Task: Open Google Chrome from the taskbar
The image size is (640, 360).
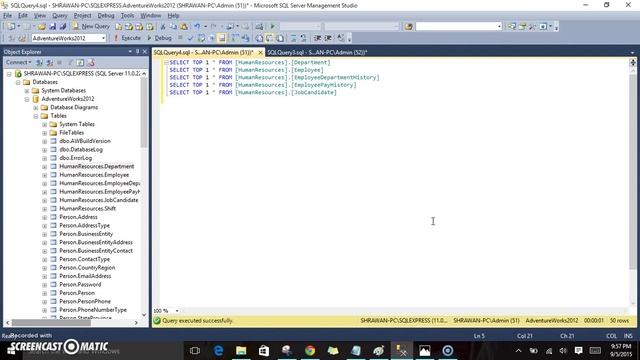Action: coord(310,350)
